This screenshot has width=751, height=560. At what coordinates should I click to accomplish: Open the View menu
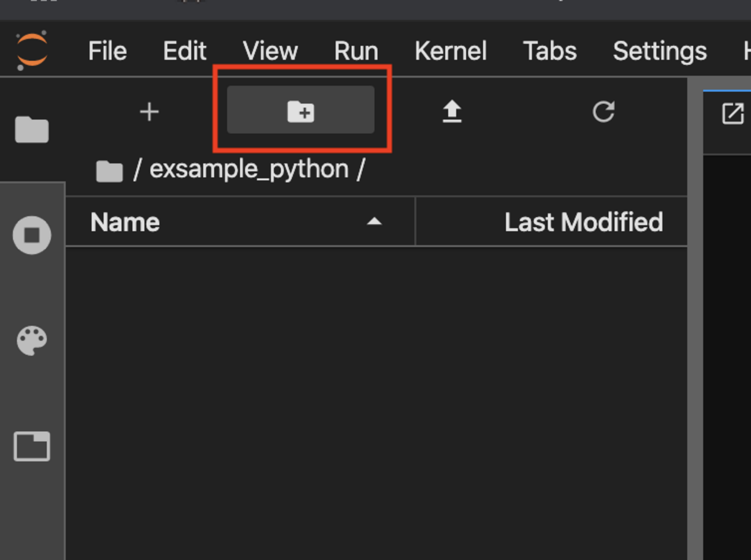click(x=270, y=51)
